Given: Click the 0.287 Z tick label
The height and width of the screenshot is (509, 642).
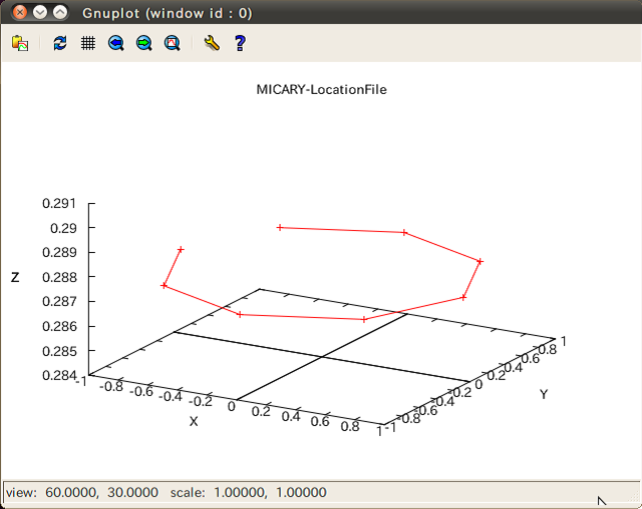Looking at the screenshot, I should (59, 302).
